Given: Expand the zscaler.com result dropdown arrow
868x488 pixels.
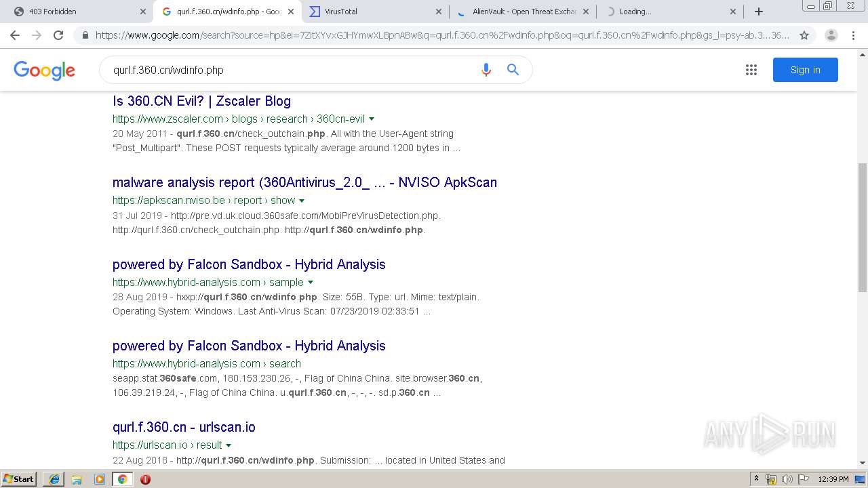Looking at the screenshot, I should click(x=372, y=119).
